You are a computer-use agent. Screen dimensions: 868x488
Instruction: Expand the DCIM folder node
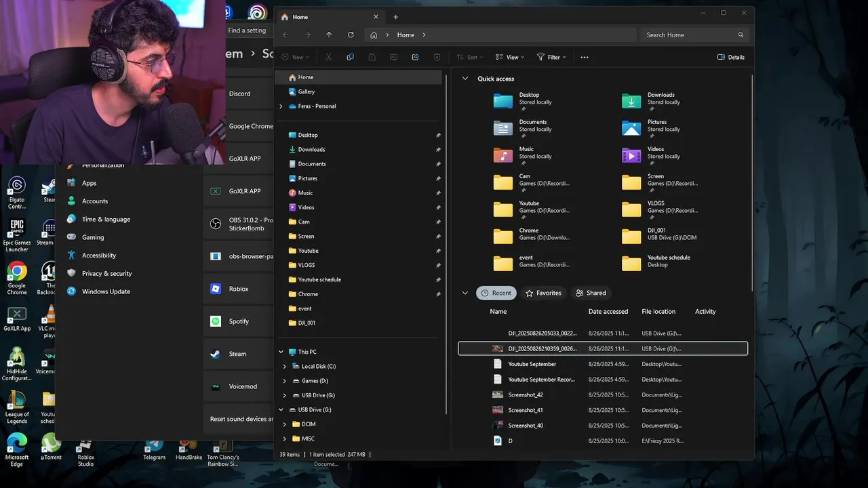click(285, 424)
